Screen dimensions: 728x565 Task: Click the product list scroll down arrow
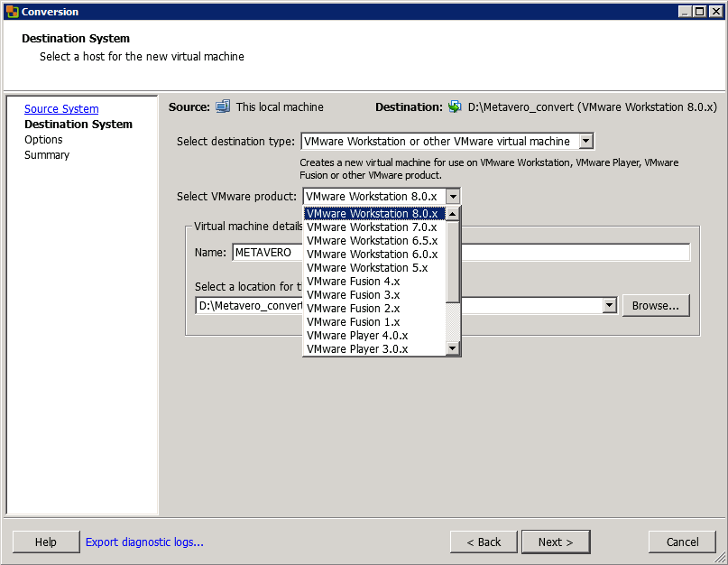click(x=453, y=348)
